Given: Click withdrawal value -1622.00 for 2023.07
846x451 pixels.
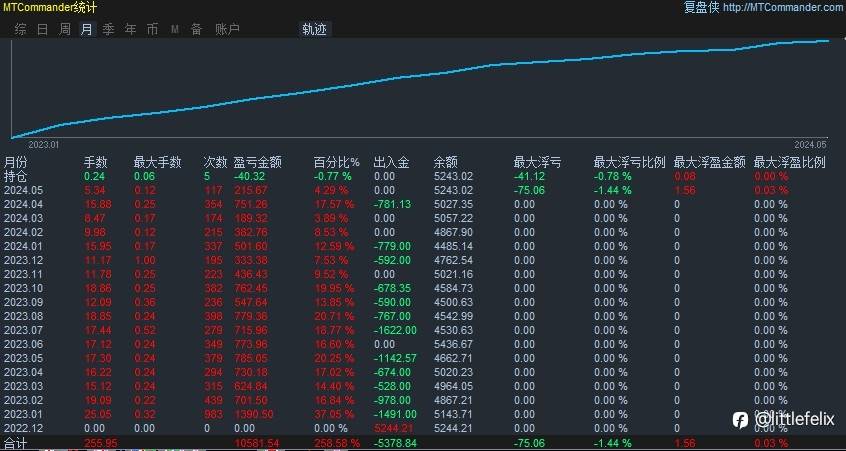Looking at the screenshot, I should (x=395, y=330).
